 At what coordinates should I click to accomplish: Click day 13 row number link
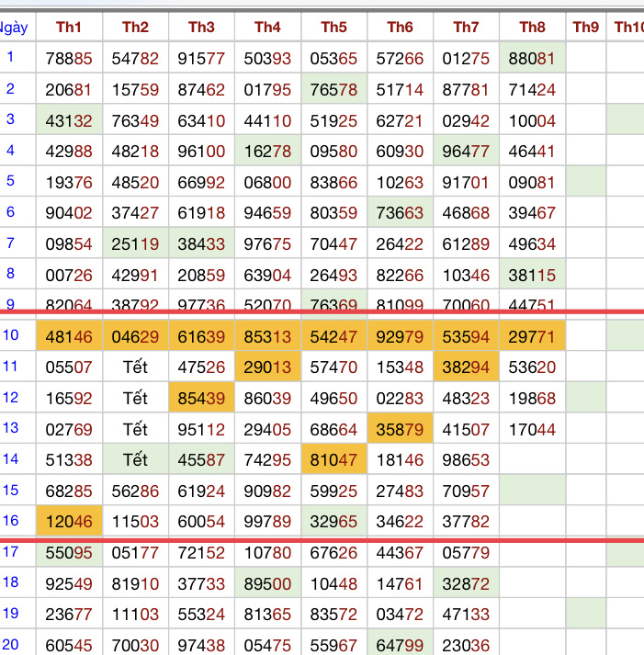tap(11, 428)
